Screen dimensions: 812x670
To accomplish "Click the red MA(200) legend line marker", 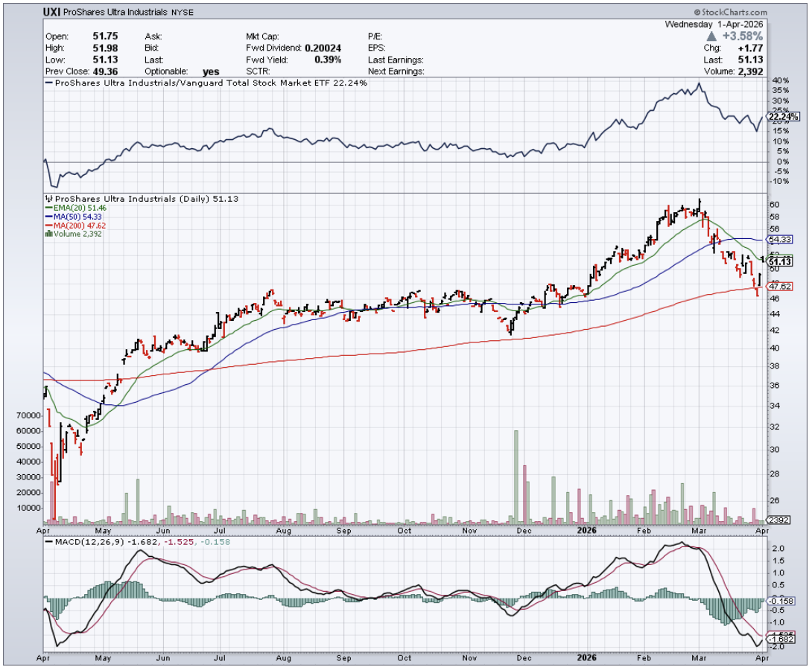I will coord(49,225).
